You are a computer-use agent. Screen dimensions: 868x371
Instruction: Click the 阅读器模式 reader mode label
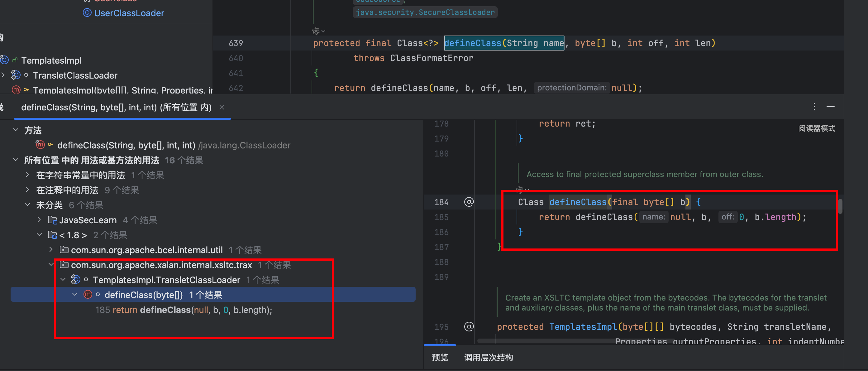pyautogui.click(x=817, y=128)
